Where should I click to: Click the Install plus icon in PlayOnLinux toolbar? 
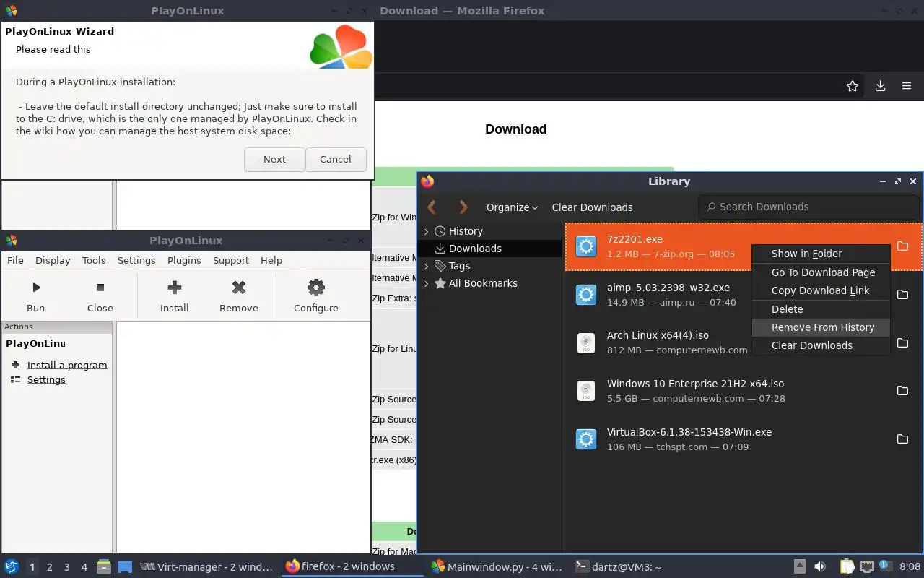174,288
